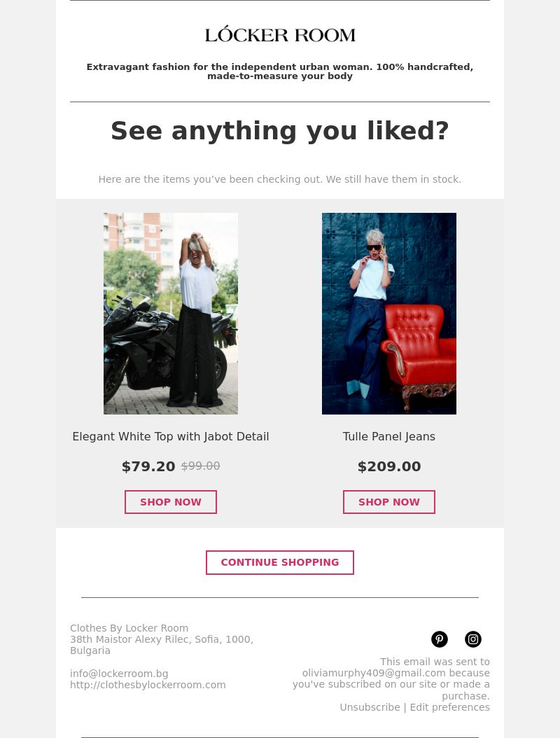Open the Instagram icon in footer

tap(473, 639)
